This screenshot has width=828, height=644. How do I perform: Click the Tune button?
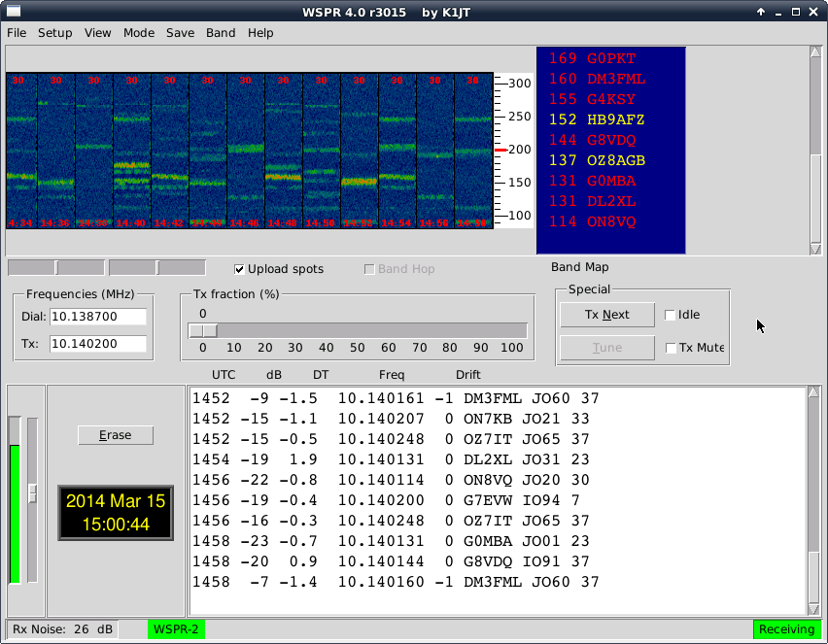click(x=607, y=348)
